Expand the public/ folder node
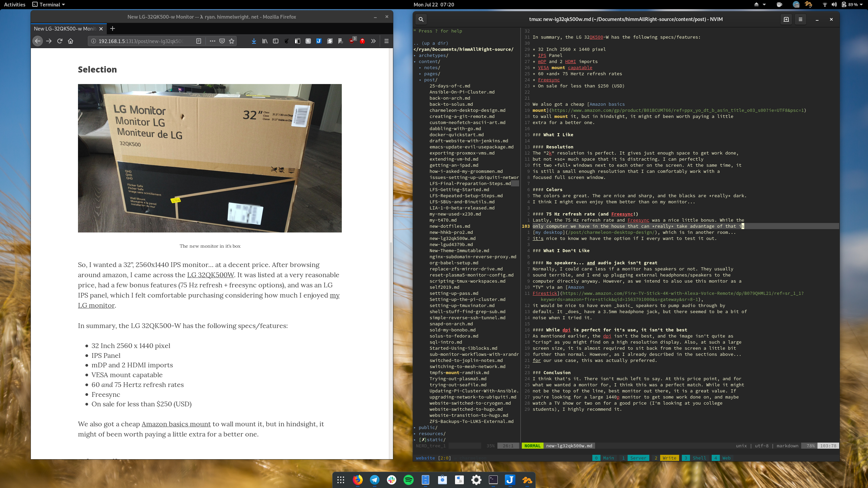 428,427
